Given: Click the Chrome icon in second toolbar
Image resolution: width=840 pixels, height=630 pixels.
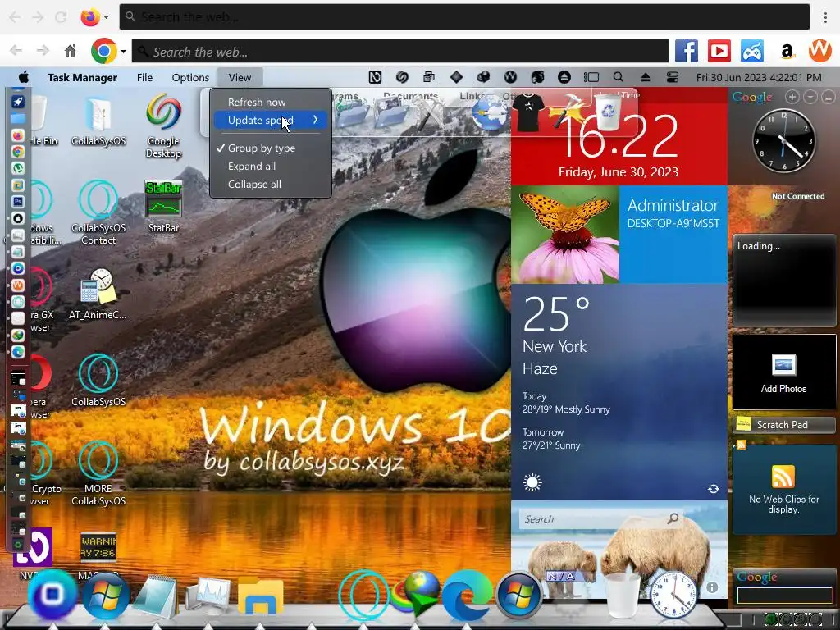Looking at the screenshot, I should (104, 52).
